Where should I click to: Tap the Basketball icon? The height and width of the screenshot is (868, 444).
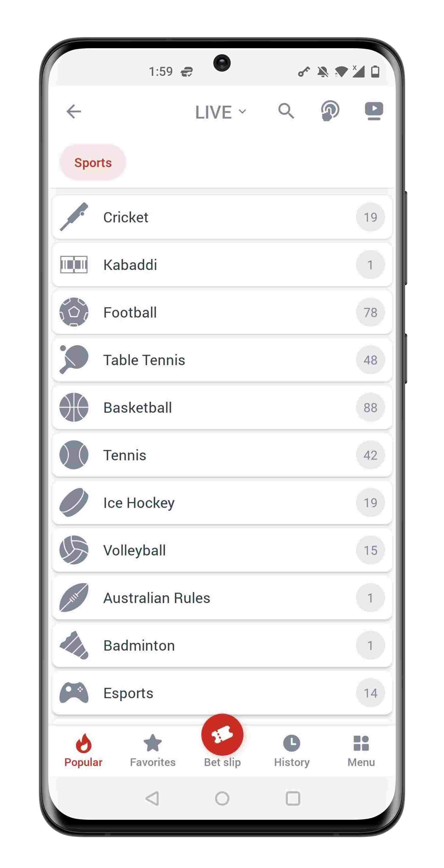[74, 407]
